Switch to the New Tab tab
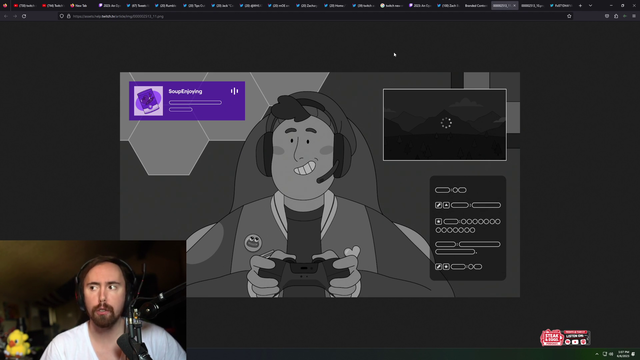The height and width of the screenshot is (360, 640). (81, 6)
